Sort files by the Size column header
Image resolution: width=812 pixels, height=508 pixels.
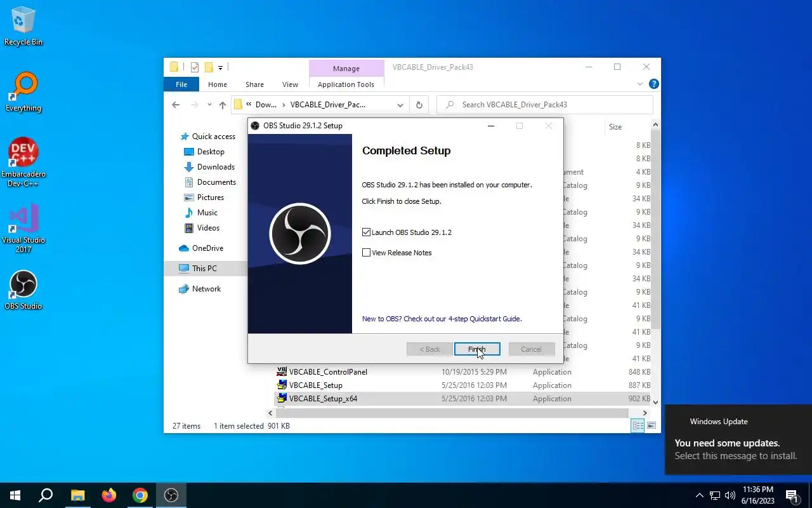[x=615, y=127]
